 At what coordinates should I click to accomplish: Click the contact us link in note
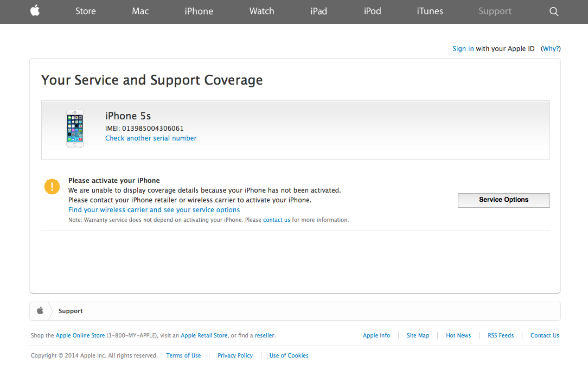point(277,220)
